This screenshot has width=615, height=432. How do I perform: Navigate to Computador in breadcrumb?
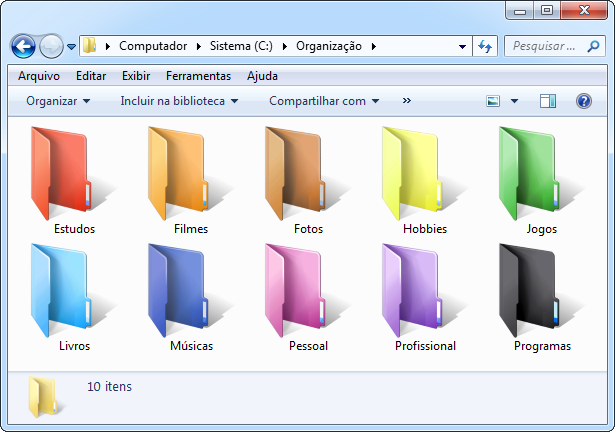pos(153,46)
